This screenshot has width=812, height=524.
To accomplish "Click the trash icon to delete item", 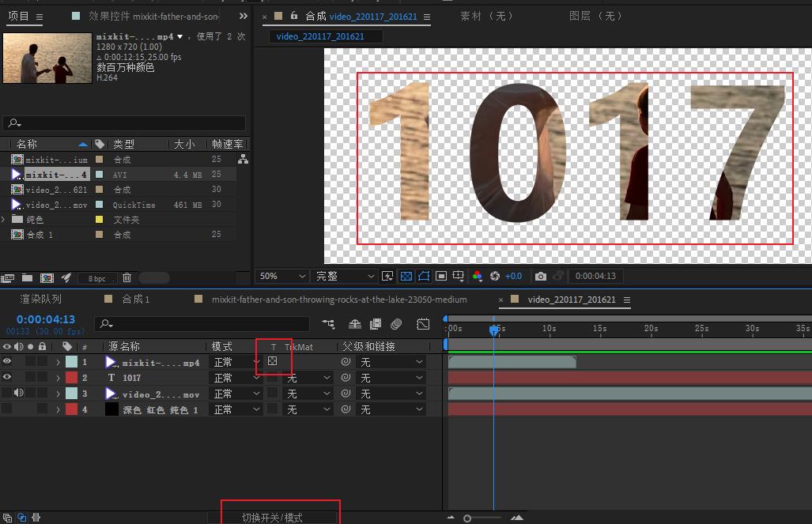I will [127, 278].
